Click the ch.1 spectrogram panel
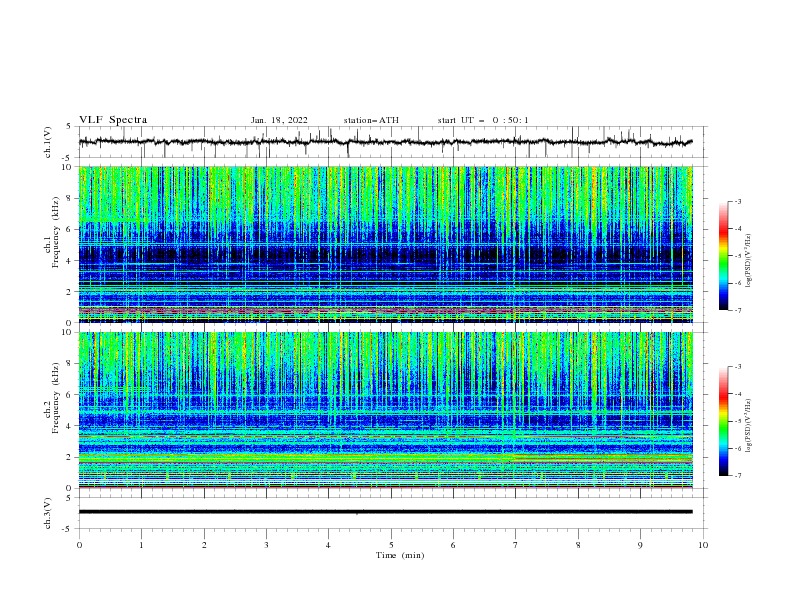The image size is (792, 612). coord(385,244)
